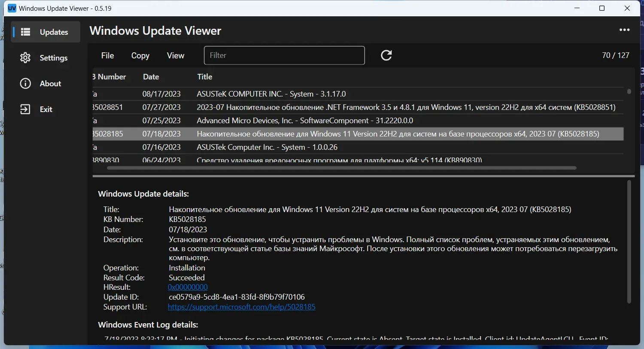This screenshot has width=644, height=349.
Task: Open the three-dot more options menu
Action: [x=624, y=30]
